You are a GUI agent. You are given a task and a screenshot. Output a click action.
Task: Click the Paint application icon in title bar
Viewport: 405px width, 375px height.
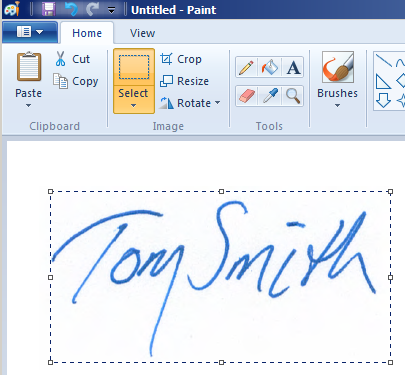click(13, 9)
